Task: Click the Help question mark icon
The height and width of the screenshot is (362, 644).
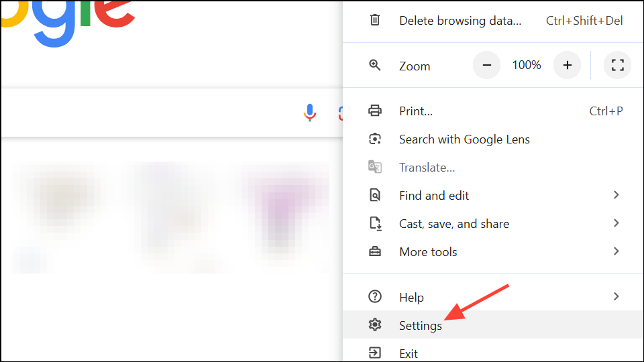Action: click(375, 297)
